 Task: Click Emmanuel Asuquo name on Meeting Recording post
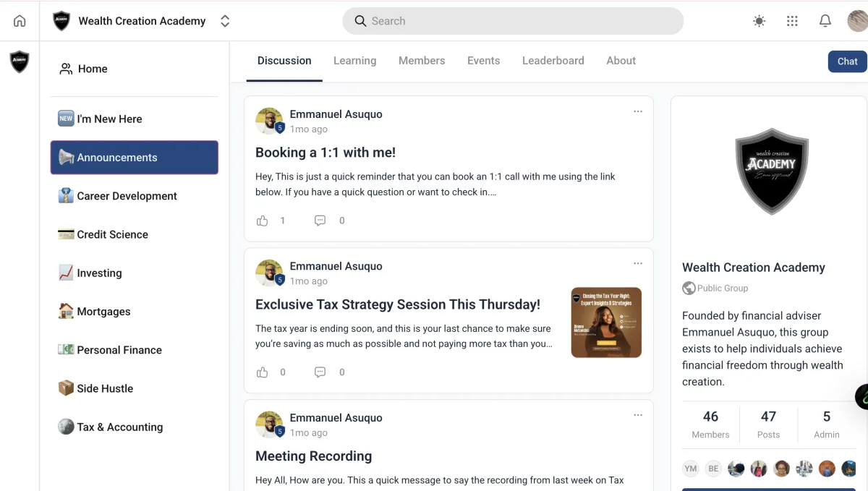point(336,418)
